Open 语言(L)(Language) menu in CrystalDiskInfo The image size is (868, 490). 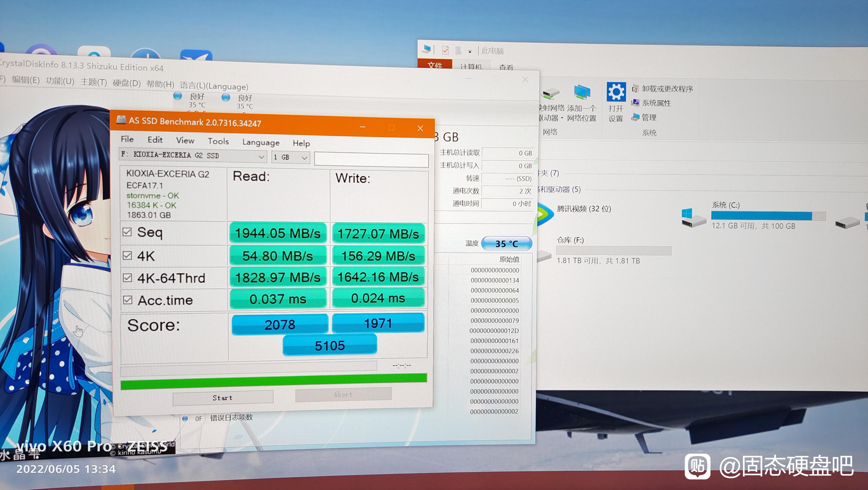coord(214,86)
